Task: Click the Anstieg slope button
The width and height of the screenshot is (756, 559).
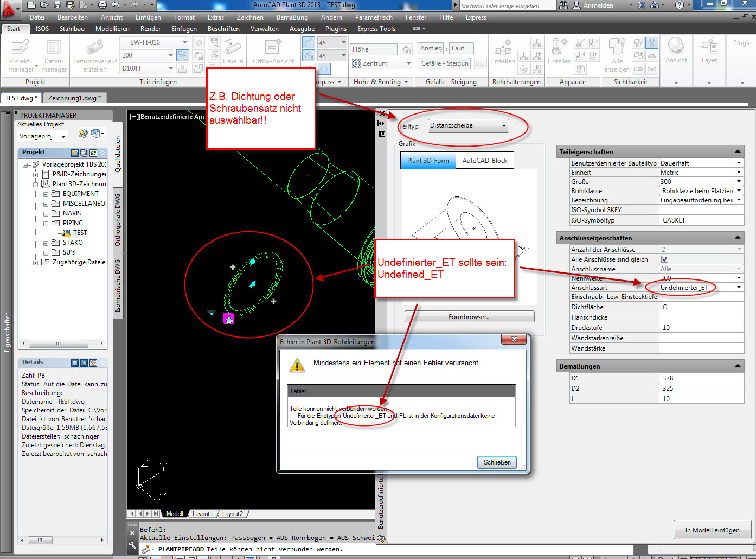Action: pos(431,48)
